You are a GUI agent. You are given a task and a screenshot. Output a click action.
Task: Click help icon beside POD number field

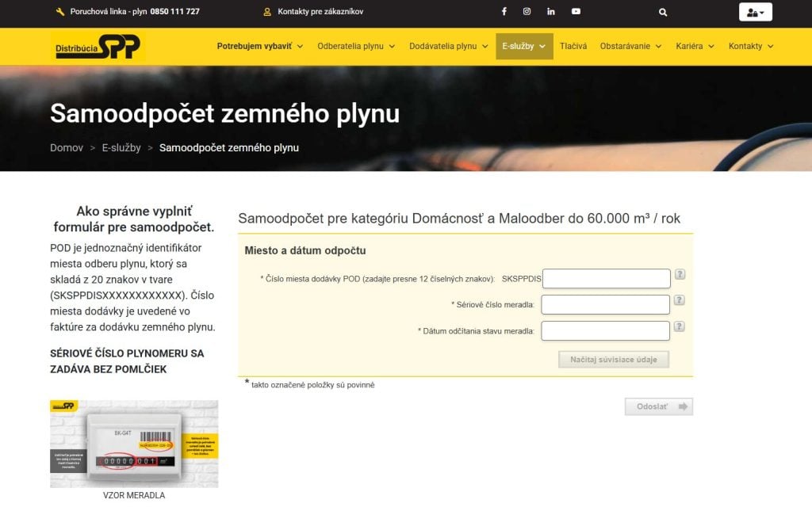pos(680,275)
